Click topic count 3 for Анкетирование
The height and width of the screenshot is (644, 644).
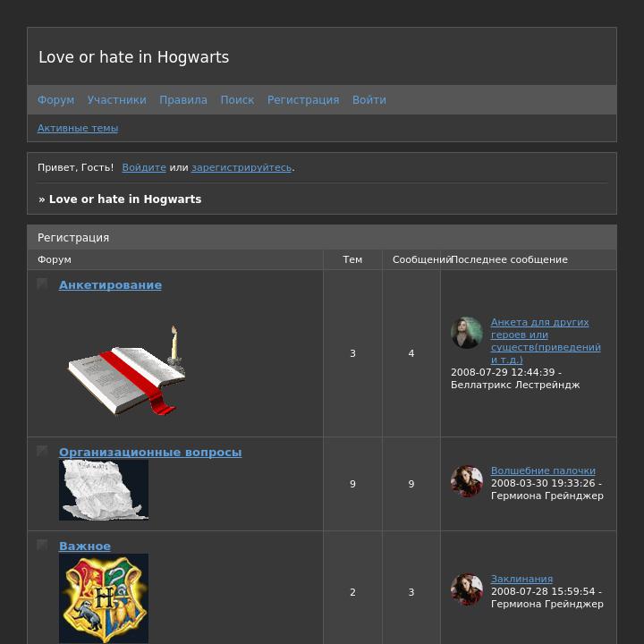pyautogui.click(x=352, y=353)
